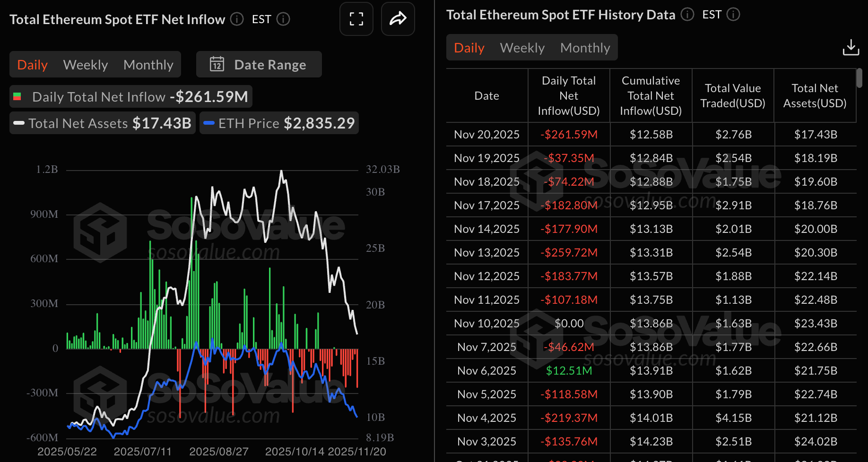Viewport: 868px width, 462px height.
Task: Click the fullscreen expand chart icon
Action: coord(356,19)
